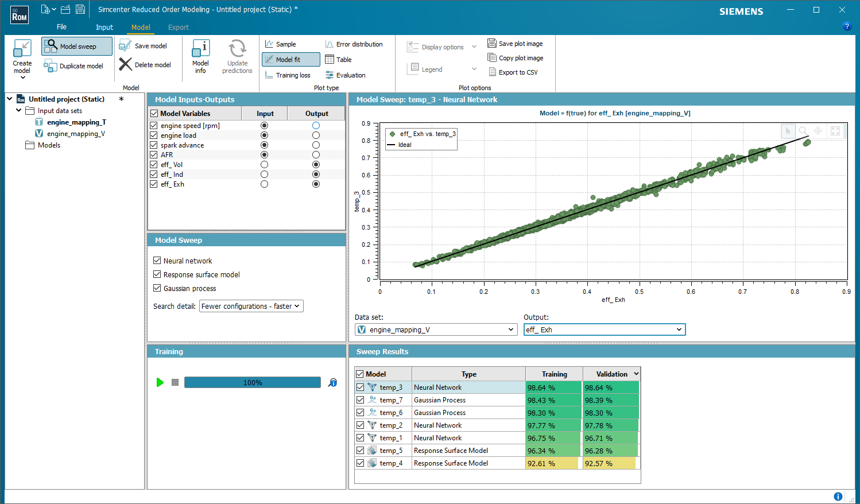
Task: Switch to the Export tab
Action: [178, 27]
